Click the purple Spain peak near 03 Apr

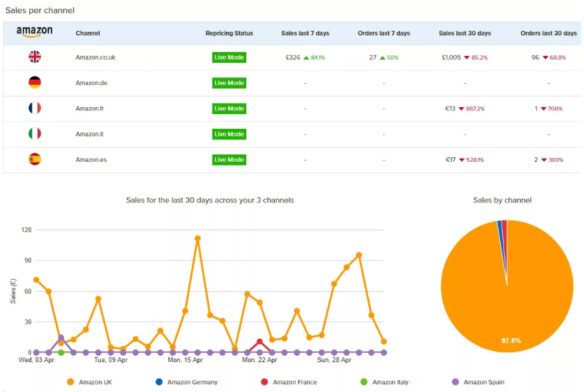tap(61, 337)
